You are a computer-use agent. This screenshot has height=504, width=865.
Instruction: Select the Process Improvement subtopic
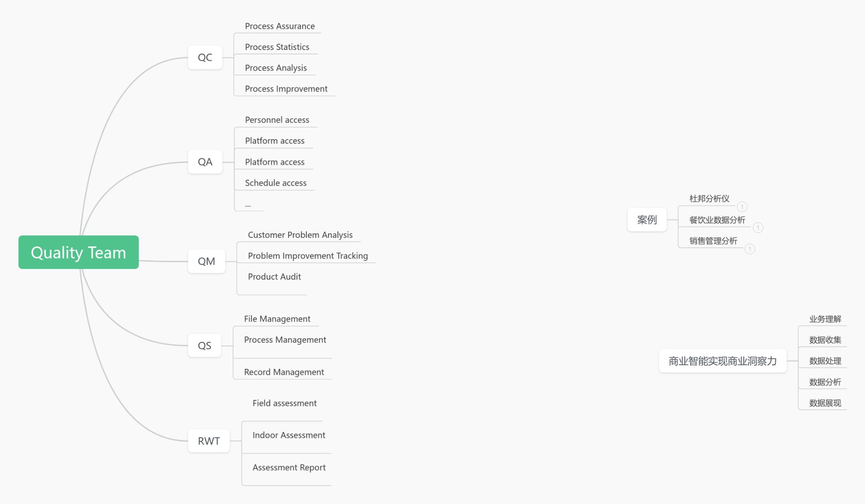pyautogui.click(x=286, y=89)
